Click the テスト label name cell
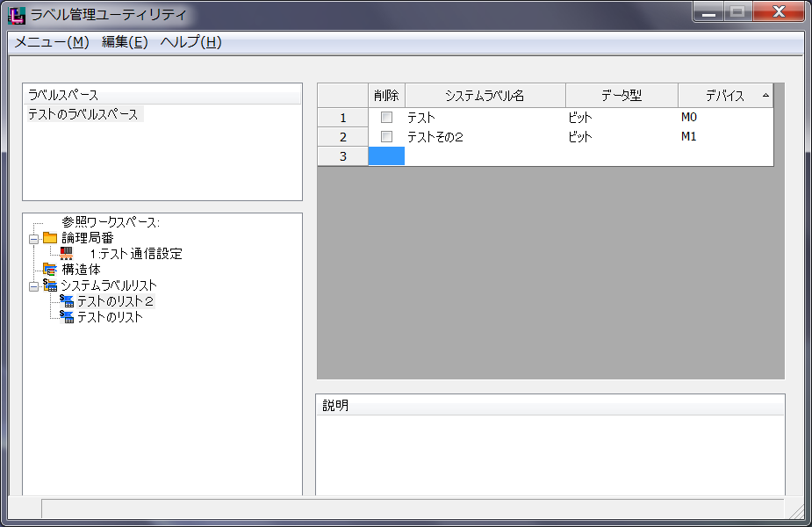Viewport: 812px width, 527px height. (x=485, y=118)
